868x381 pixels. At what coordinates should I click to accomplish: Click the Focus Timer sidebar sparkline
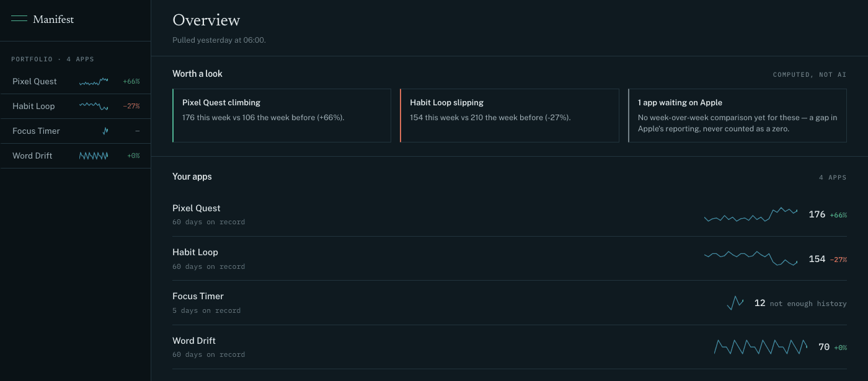pyautogui.click(x=105, y=131)
